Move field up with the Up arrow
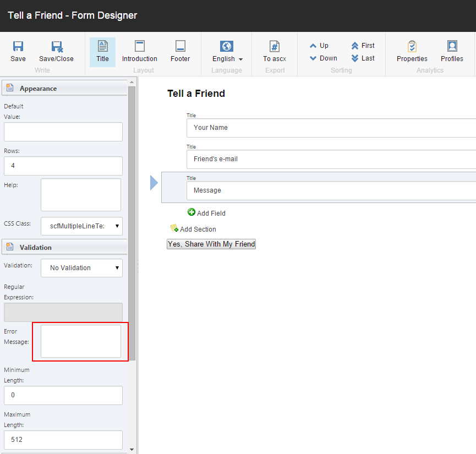Image resolution: width=476 pixels, height=454 pixels. point(320,45)
